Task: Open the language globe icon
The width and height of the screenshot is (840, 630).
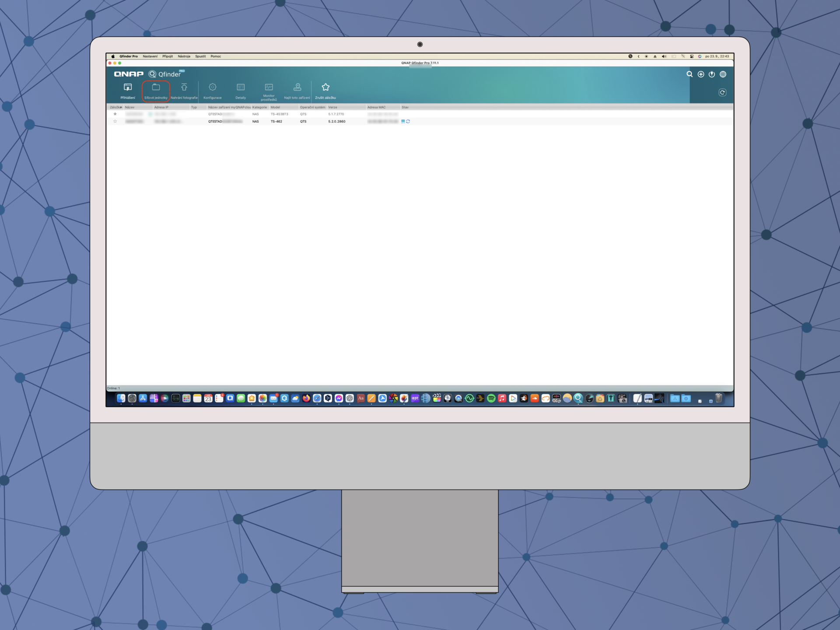Action: pos(723,74)
